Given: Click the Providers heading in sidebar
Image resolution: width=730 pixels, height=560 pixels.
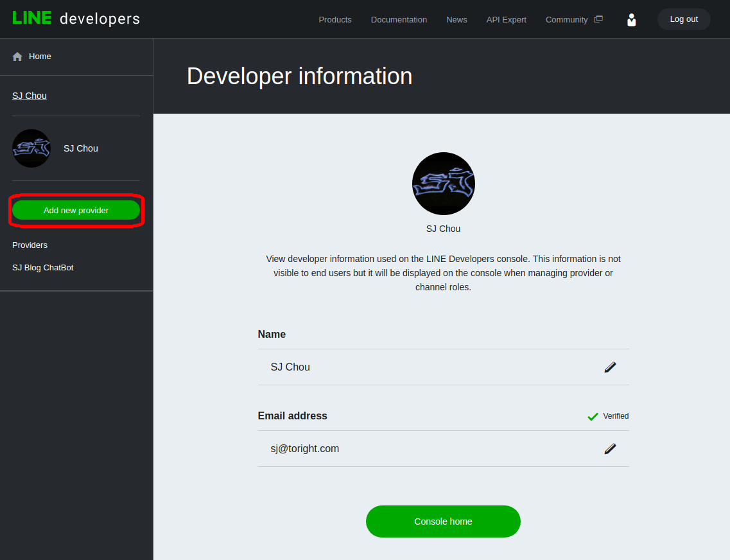Looking at the screenshot, I should pos(30,245).
